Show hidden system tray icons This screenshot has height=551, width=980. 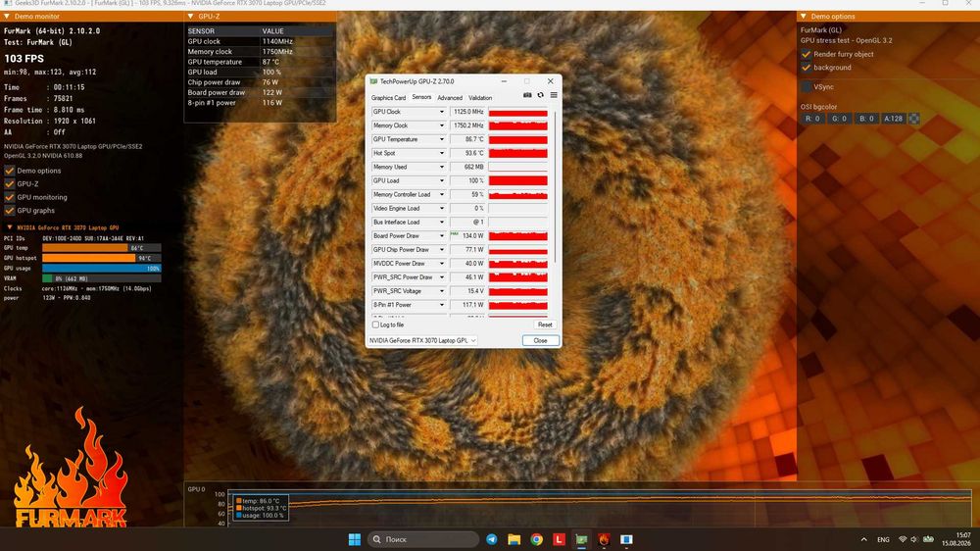863,539
